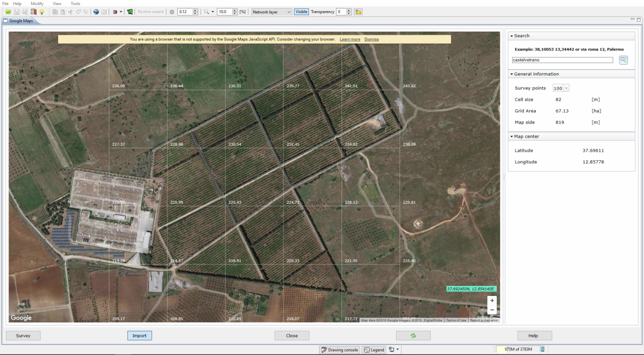Click the green refresh arrows button
644x355 pixels.
(413, 335)
